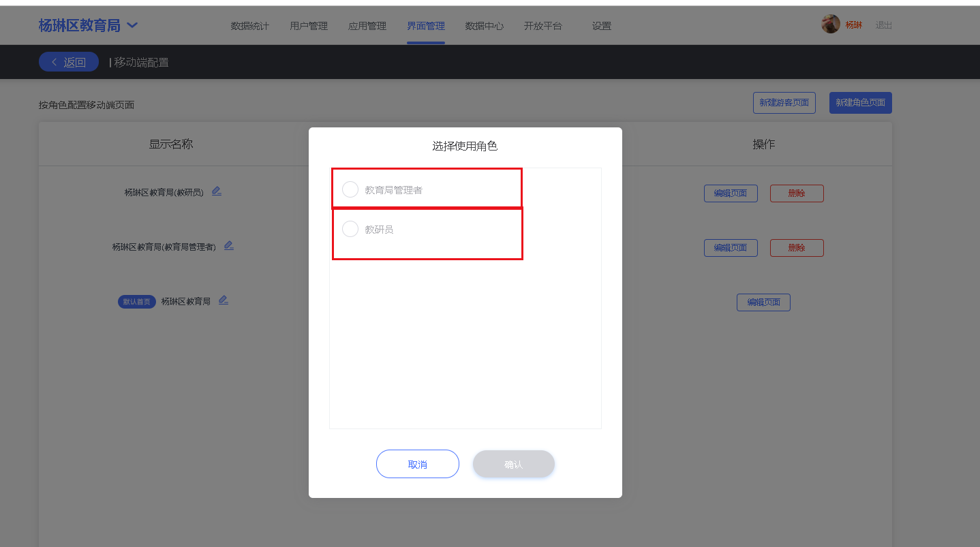This screenshot has height=547, width=980.
Task: Go back with the 返回 button
Action: pos(69,62)
